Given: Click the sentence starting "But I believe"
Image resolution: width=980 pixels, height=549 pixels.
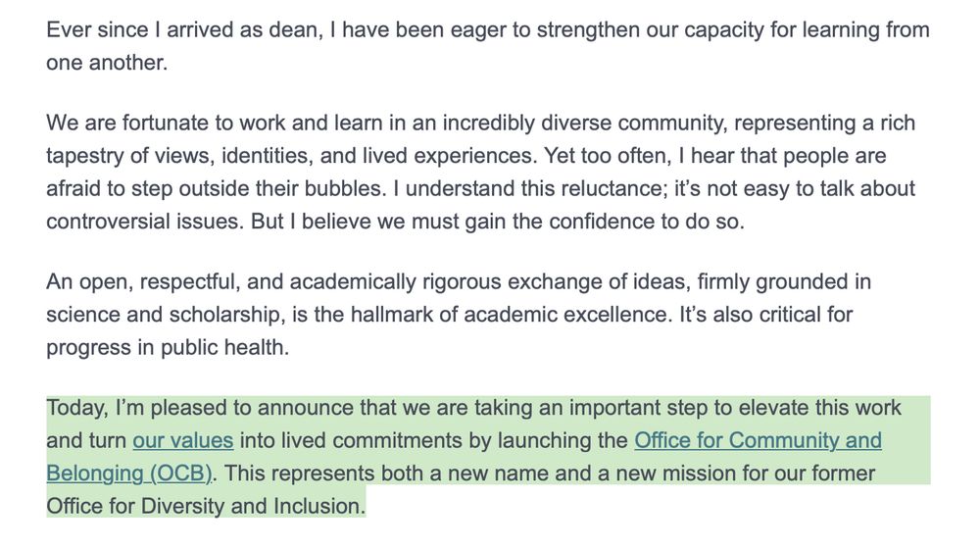Looking at the screenshot, I should (x=498, y=222).
